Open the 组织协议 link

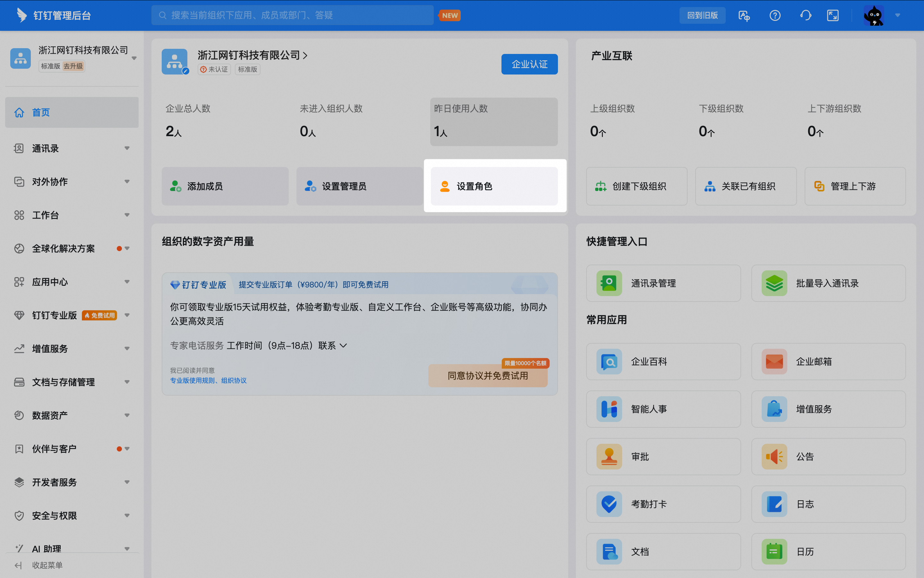pos(234,381)
